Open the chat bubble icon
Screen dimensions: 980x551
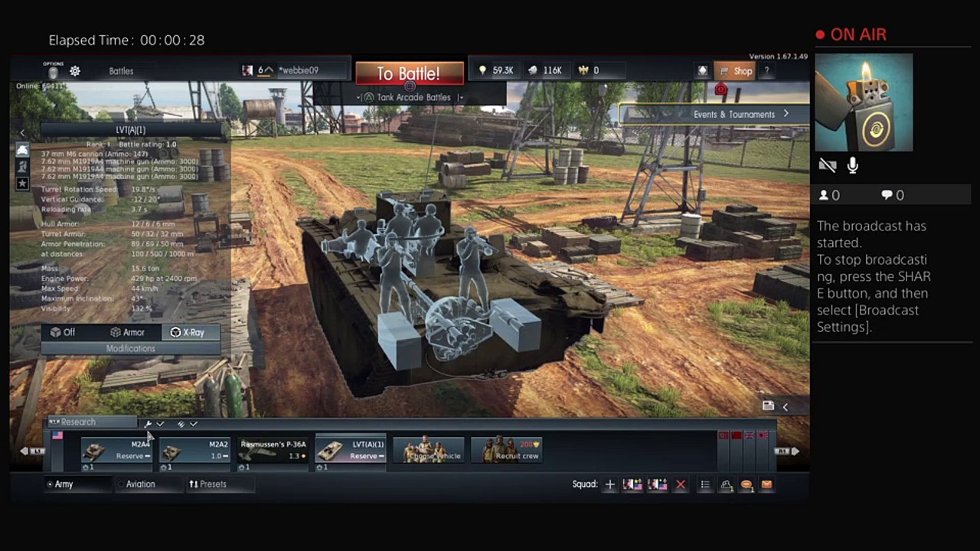tap(746, 484)
